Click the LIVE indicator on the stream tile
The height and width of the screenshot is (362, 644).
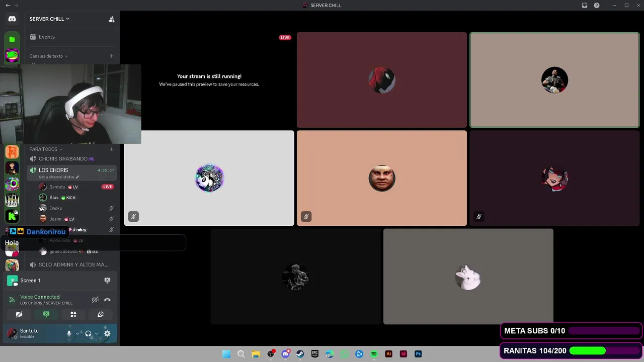tap(285, 38)
